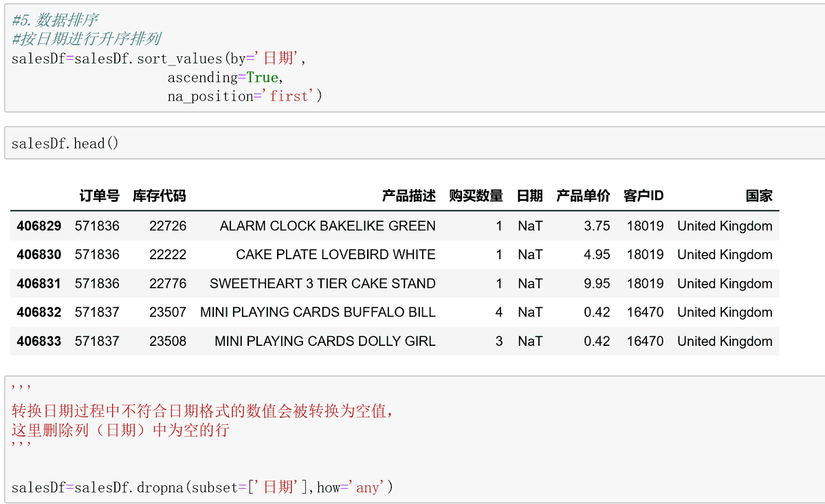The image size is (825, 504).
Task: Click unit price 3.75
Action: click(x=597, y=226)
